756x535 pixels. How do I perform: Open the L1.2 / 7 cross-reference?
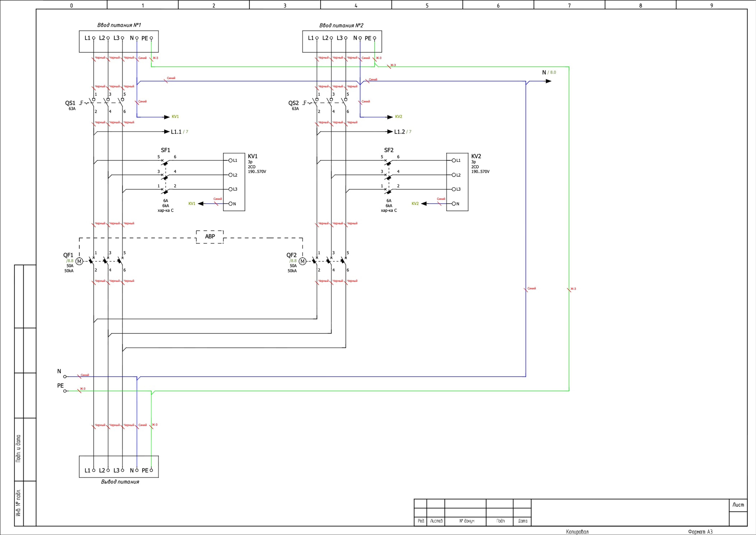(409, 132)
